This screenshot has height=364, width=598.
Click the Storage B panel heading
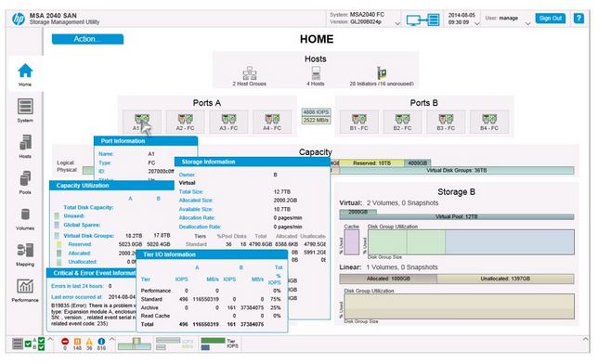[456, 191]
